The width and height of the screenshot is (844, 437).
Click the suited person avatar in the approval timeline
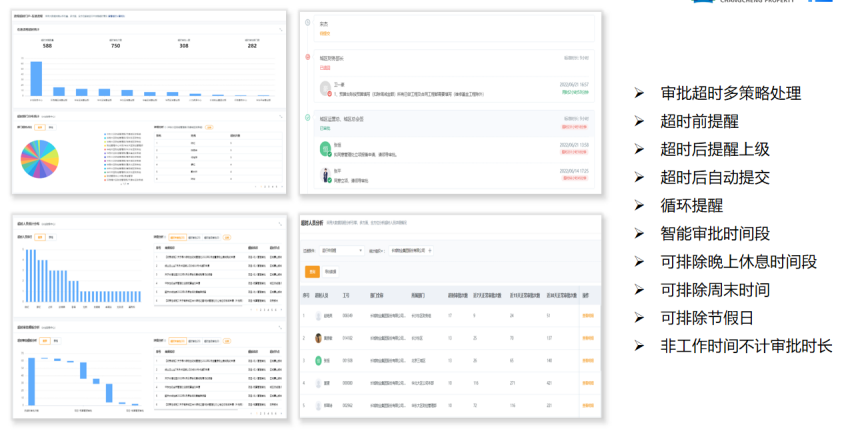[325, 175]
